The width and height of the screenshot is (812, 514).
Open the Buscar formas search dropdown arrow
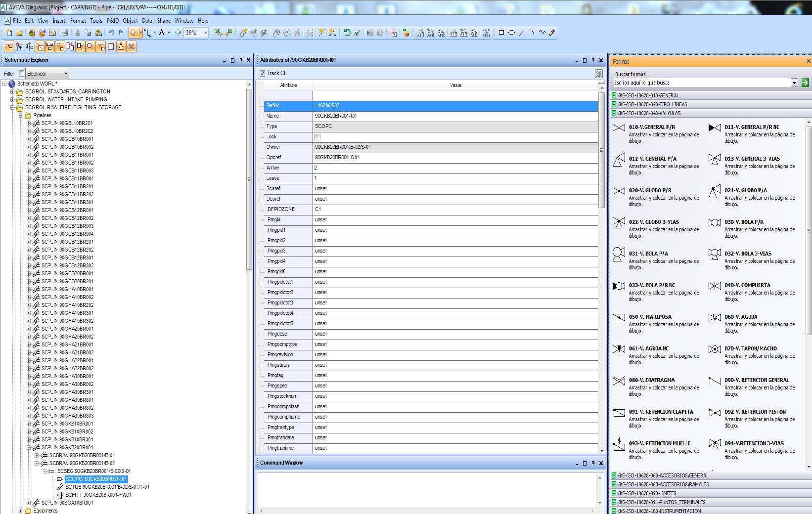click(x=794, y=83)
